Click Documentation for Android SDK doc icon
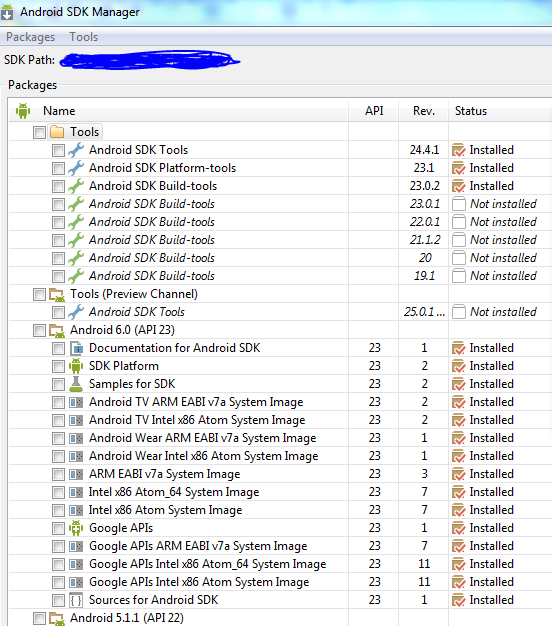 76,348
